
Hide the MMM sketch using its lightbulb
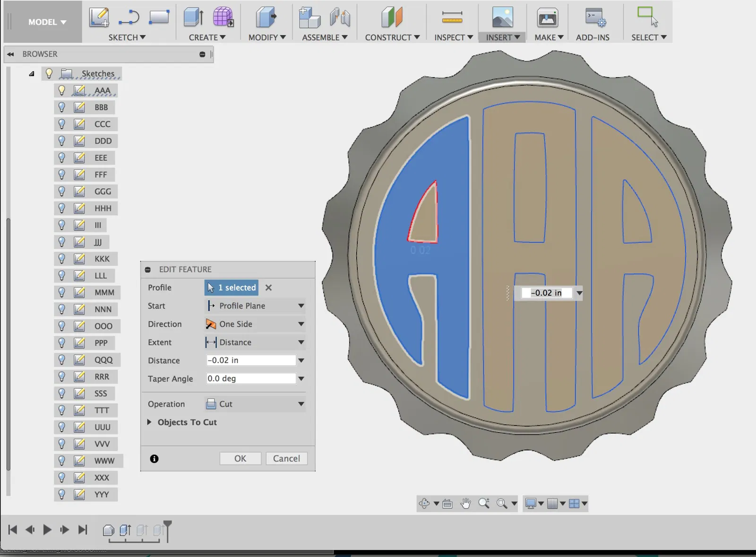coord(61,292)
